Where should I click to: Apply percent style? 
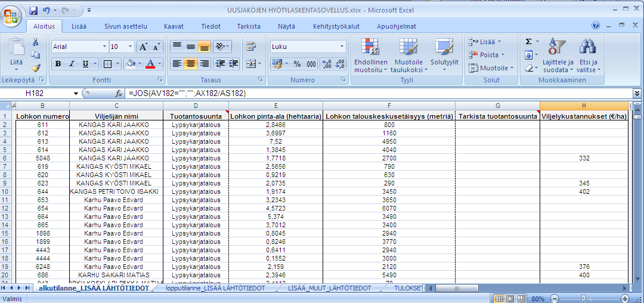click(x=298, y=64)
